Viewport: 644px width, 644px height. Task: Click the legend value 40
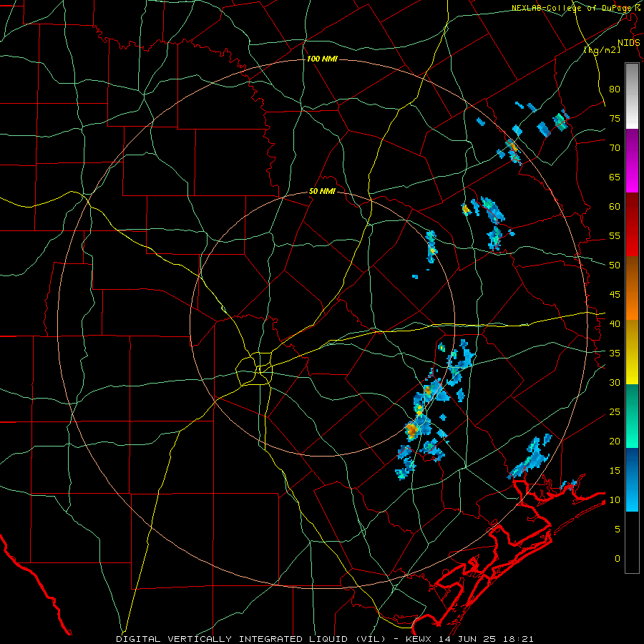(615, 324)
